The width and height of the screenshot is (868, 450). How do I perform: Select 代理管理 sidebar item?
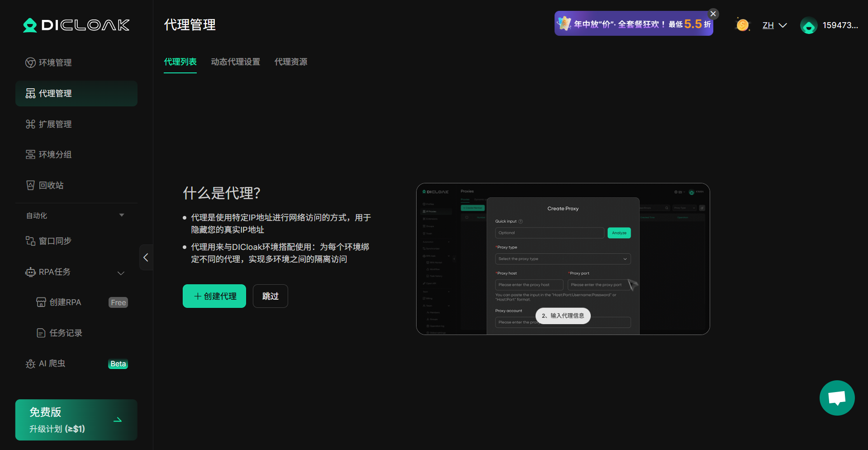(x=76, y=93)
